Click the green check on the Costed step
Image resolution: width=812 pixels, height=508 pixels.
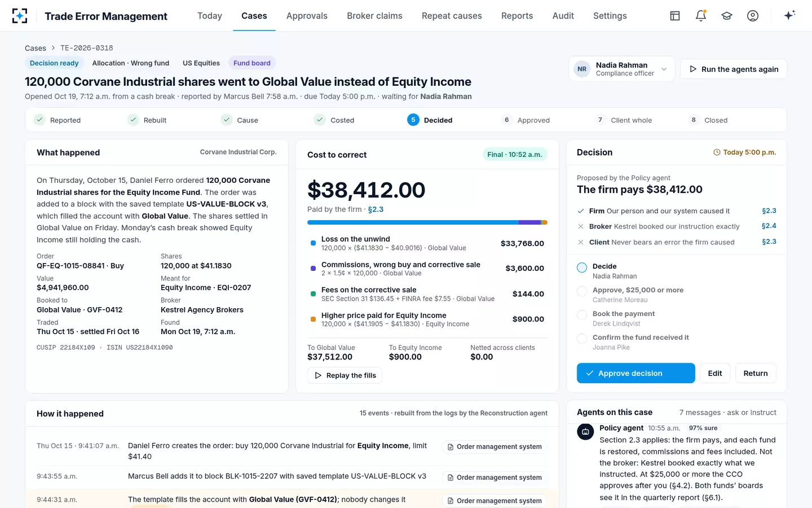click(x=320, y=120)
